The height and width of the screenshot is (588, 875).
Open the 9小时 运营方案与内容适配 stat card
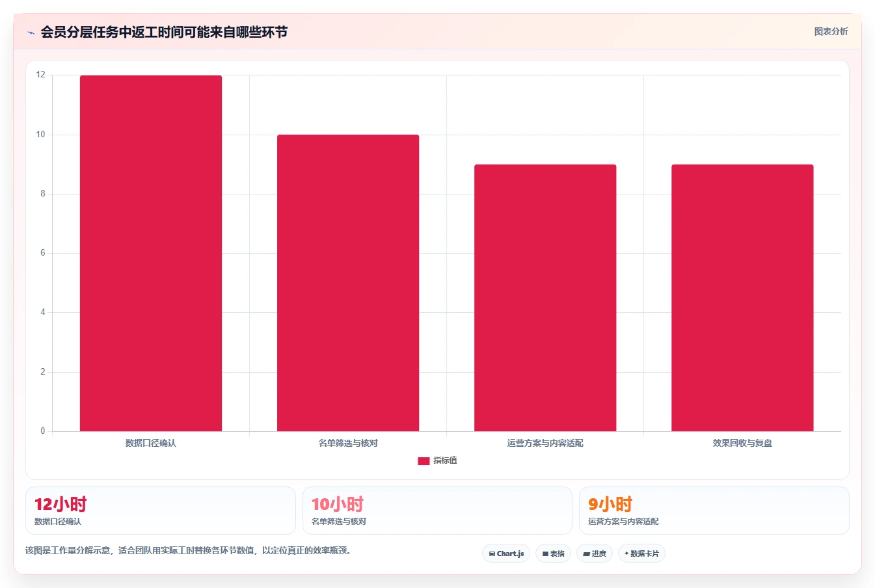[x=714, y=511]
